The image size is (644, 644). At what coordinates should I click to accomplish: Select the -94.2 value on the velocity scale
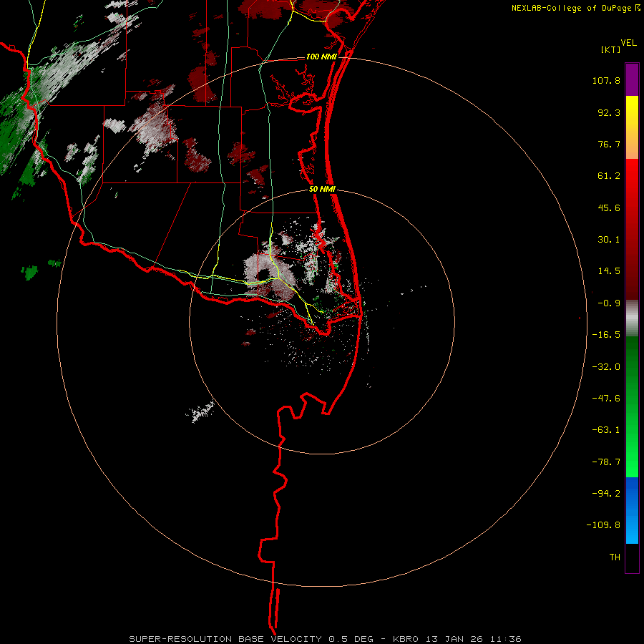(x=606, y=493)
